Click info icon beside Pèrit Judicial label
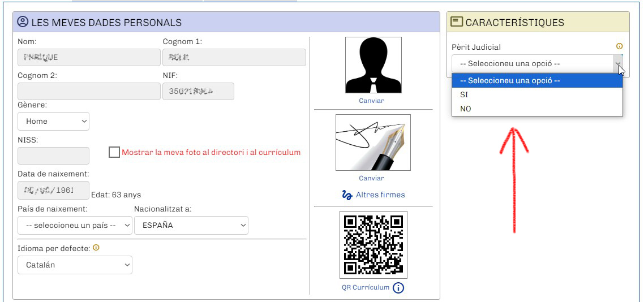 tap(619, 47)
